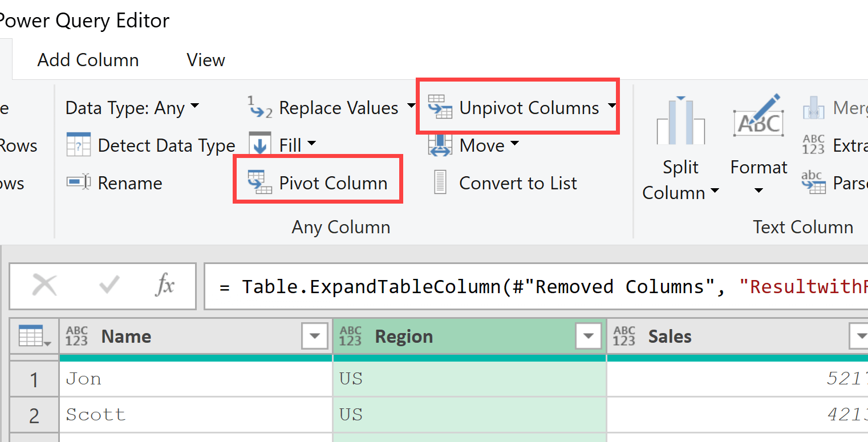868x442 pixels.
Task: Confirm formula with checkmark icon
Action: pyautogui.click(x=108, y=285)
